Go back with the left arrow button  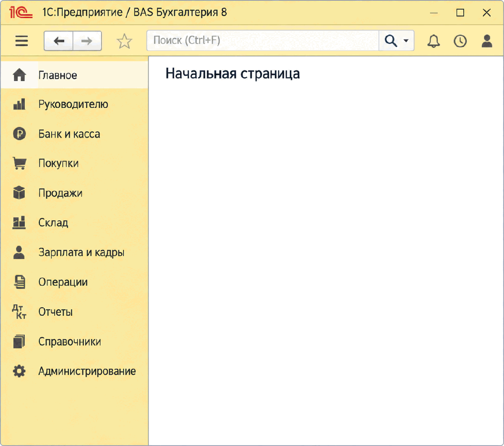click(x=59, y=41)
